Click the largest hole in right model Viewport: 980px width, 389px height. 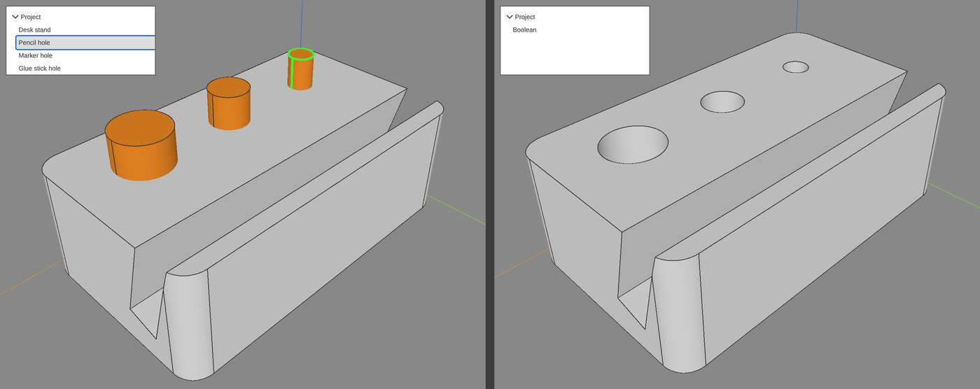(x=633, y=146)
